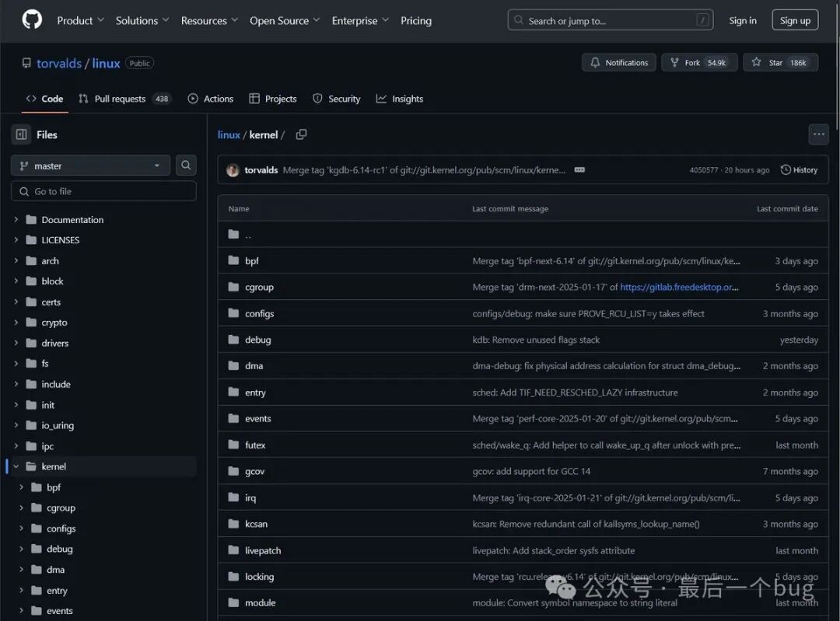Click the kcsan folder icon in table
Screen dimensions: 840x621
pos(233,524)
